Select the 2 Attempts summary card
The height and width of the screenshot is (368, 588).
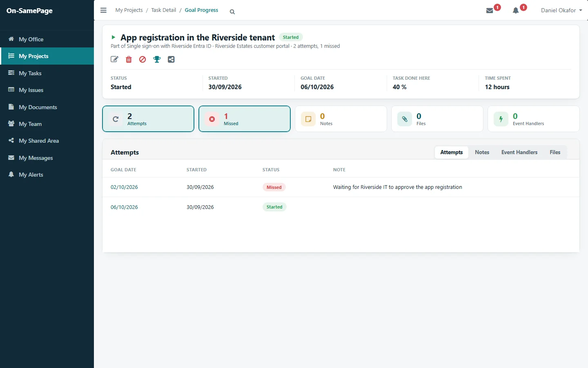click(148, 119)
